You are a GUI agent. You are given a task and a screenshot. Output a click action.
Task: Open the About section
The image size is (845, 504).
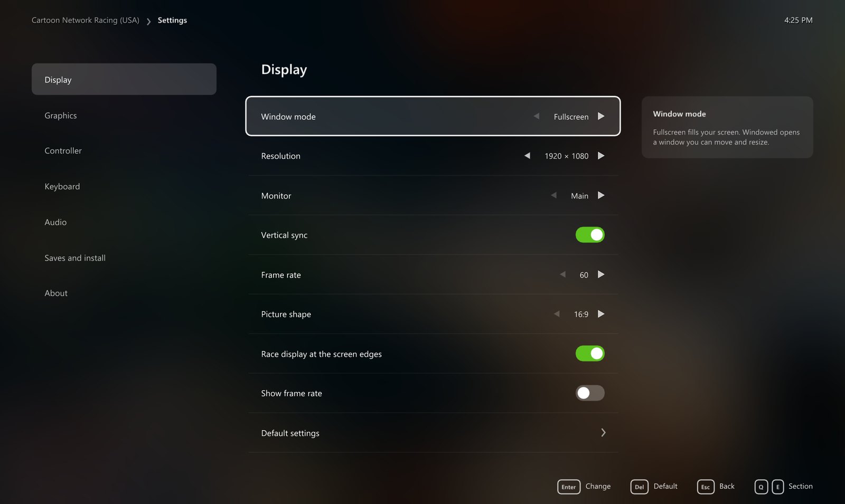coord(56,293)
